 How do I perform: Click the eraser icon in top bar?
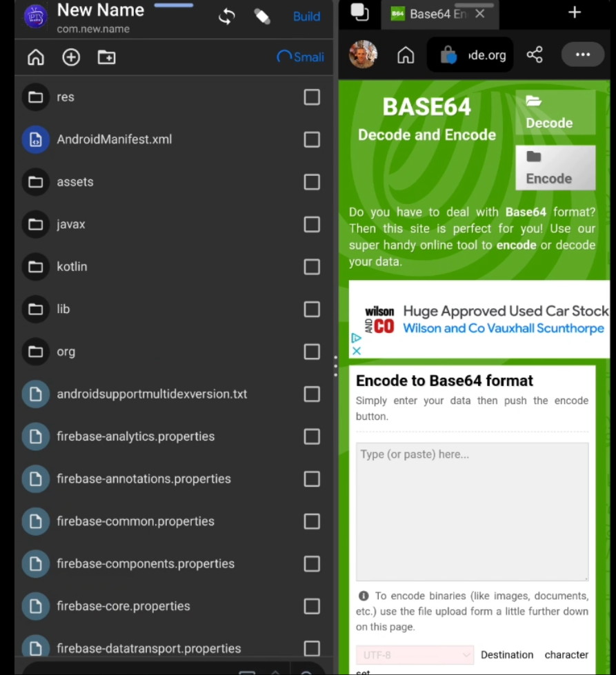pos(262,17)
